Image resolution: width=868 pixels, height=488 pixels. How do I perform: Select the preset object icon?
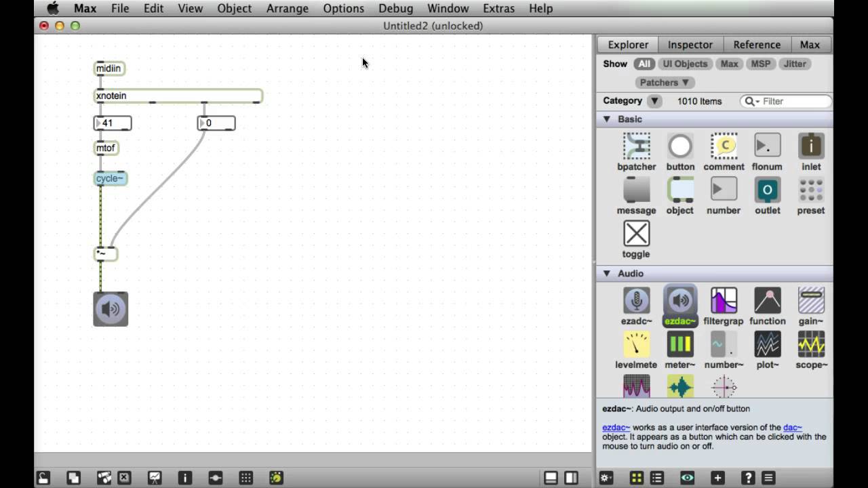click(x=811, y=190)
